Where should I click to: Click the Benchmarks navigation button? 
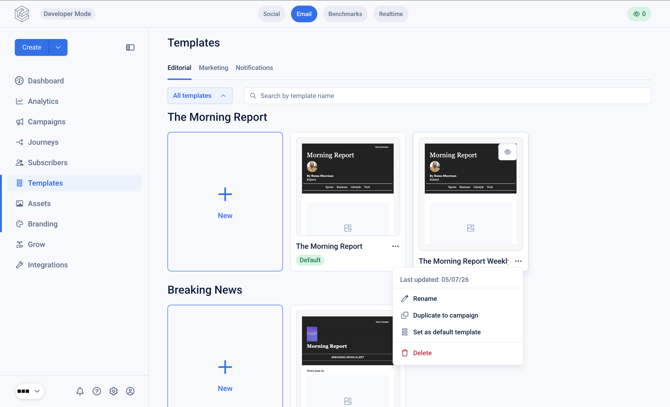(345, 14)
